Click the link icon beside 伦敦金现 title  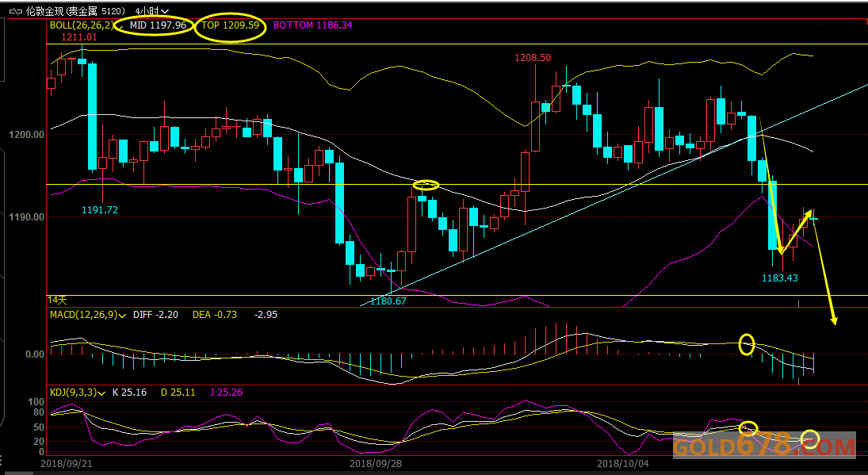(x=16, y=11)
